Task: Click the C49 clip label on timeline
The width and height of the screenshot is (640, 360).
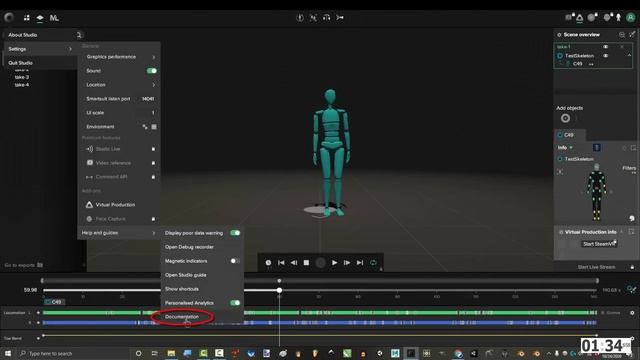Action: pyautogui.click(x=54, y=302)
